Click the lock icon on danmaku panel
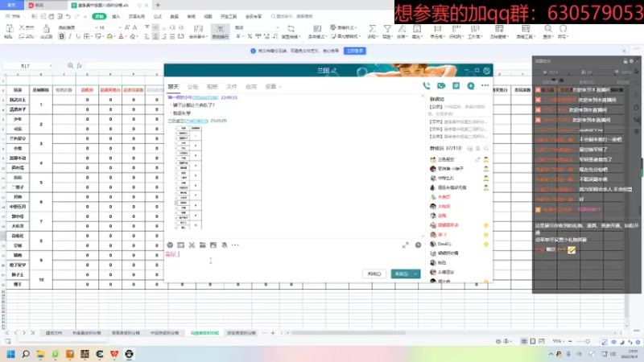This screenshot has width=644, height=362. tap(625, 61)
